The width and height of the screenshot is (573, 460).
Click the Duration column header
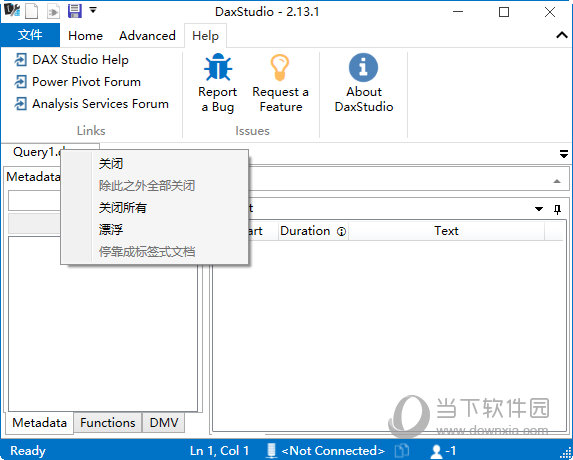313,231
